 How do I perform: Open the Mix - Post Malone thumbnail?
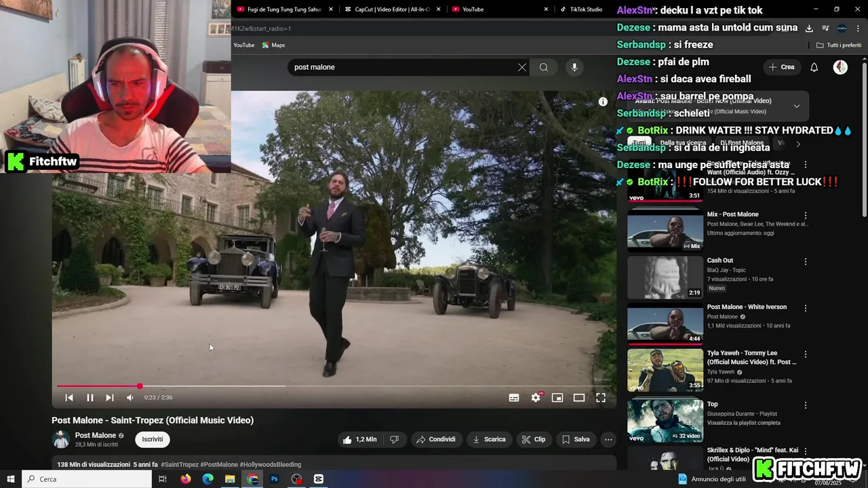[x=665, y=230]
